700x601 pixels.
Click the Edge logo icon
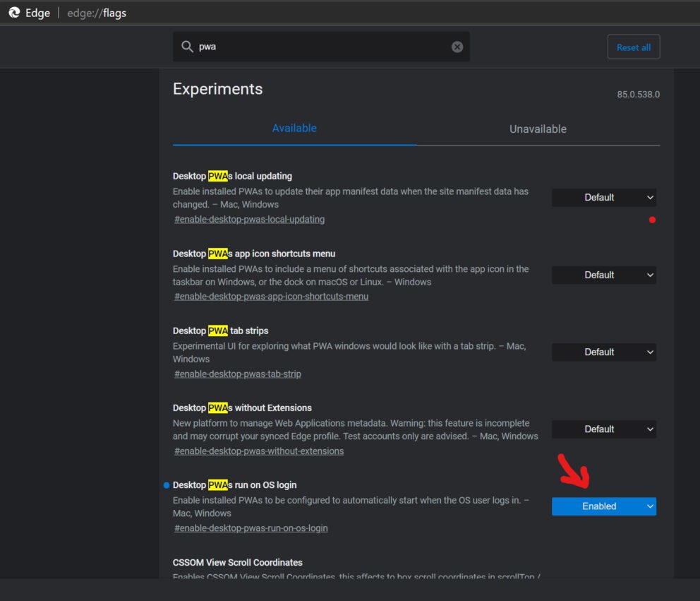coord(15,12)
